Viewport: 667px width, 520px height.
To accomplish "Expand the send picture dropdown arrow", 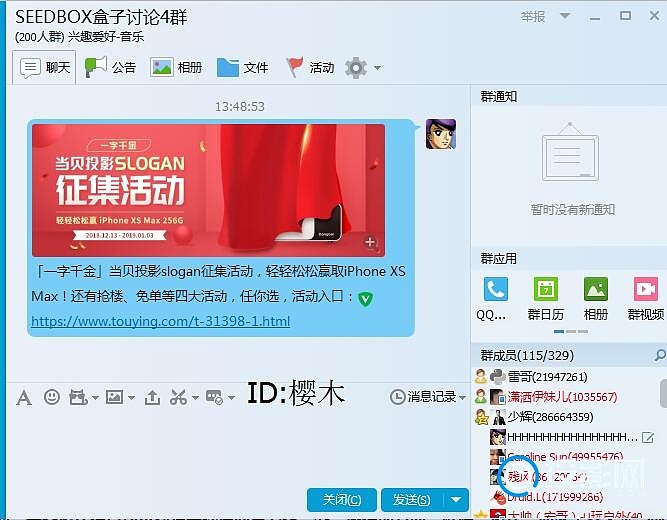I will click(x=131, y=398).
